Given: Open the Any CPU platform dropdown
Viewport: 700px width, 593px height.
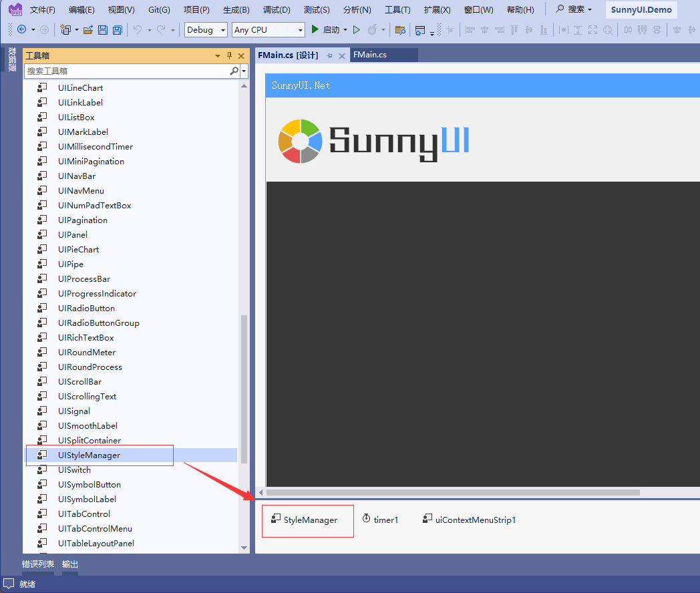Looking at the screenshot, I should tap(269, 30).
